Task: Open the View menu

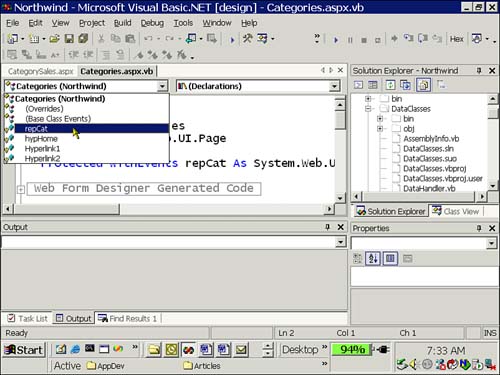Action: 60,23
